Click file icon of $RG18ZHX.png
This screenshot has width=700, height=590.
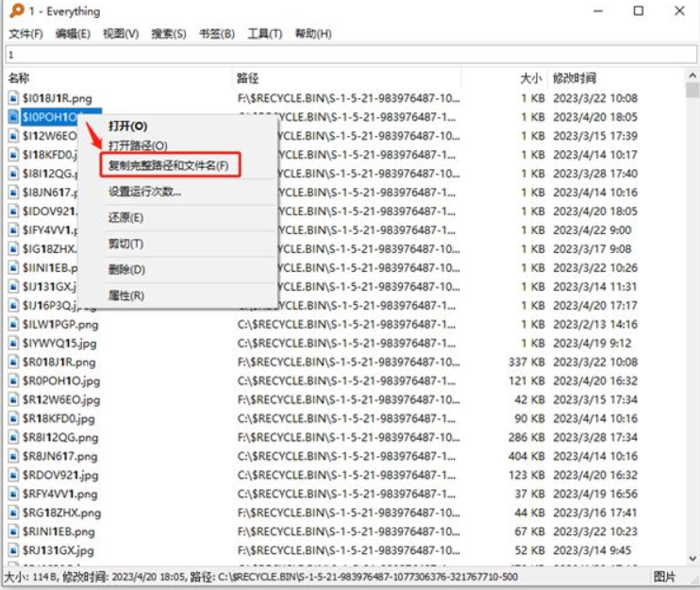tap(14, 513)
